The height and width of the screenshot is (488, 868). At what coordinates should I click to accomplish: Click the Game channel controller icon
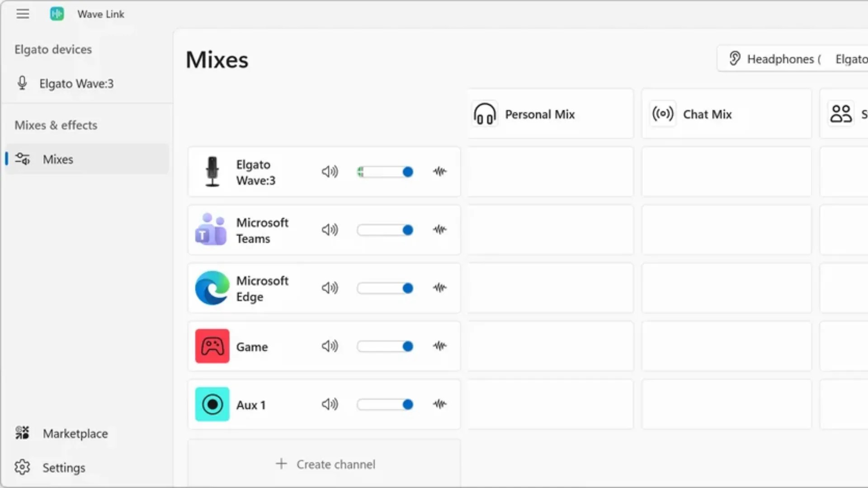click(x=212, y=347)
